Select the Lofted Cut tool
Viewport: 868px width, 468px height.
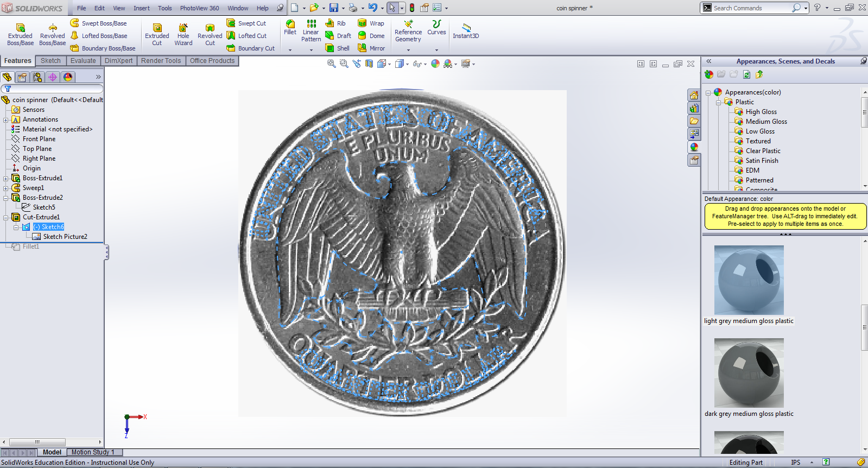pos(246,36)
